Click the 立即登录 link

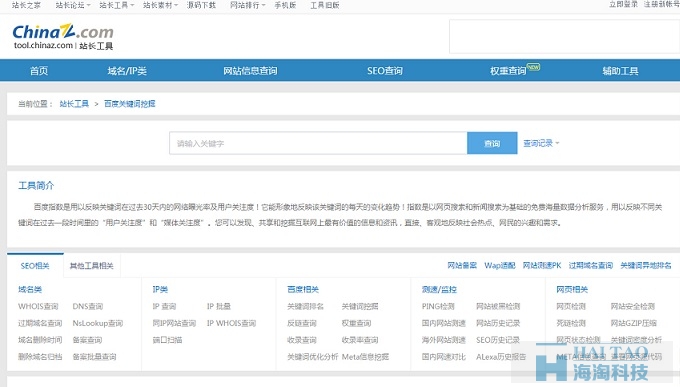[623, 4]
